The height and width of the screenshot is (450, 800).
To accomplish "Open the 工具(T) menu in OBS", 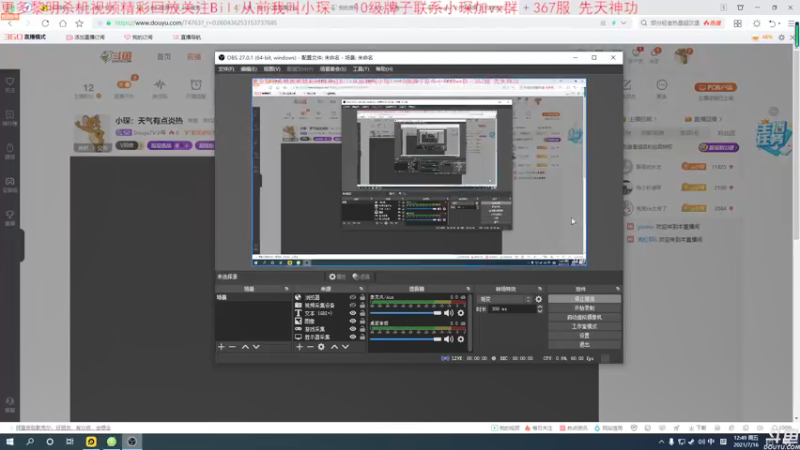I will coord(361,69).
